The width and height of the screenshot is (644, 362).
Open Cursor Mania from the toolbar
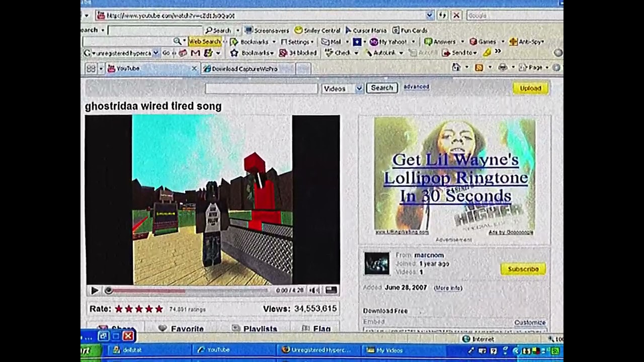(x=365, y=30)
